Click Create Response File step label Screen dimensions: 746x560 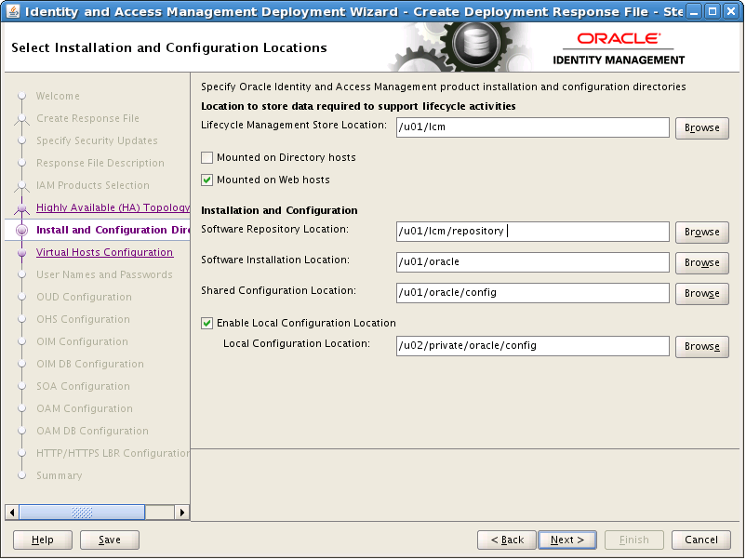click(88, 118)
